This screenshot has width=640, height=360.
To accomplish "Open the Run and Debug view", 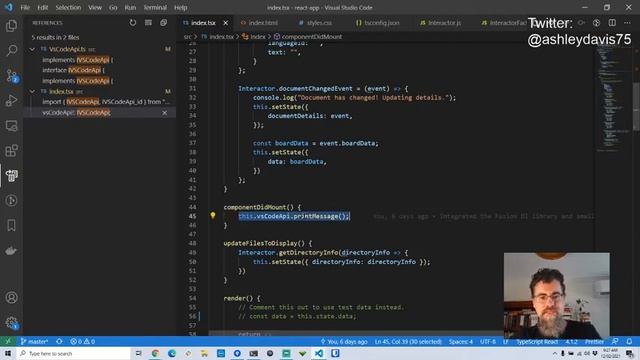I will click(x=11, y=100).
